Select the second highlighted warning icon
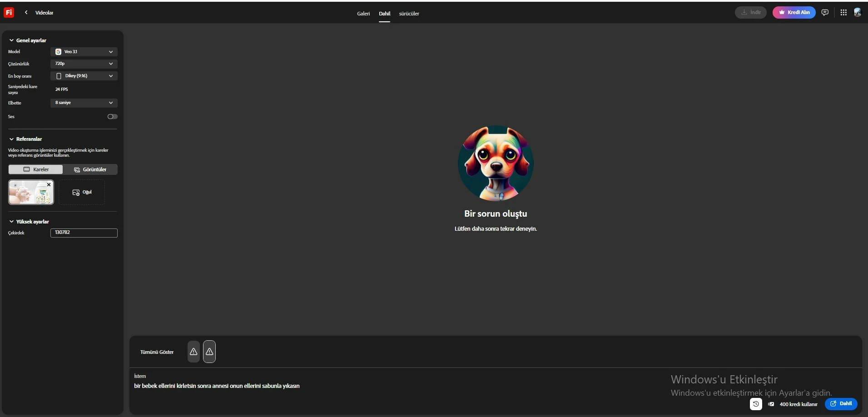The height and width of the screenshot is (417, 868). click(209, 352)
